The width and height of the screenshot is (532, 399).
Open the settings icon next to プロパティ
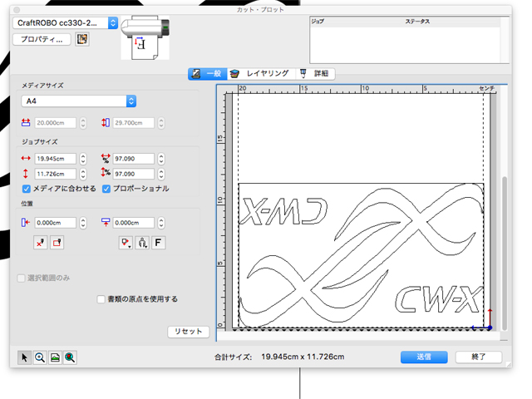click(82, 39)
